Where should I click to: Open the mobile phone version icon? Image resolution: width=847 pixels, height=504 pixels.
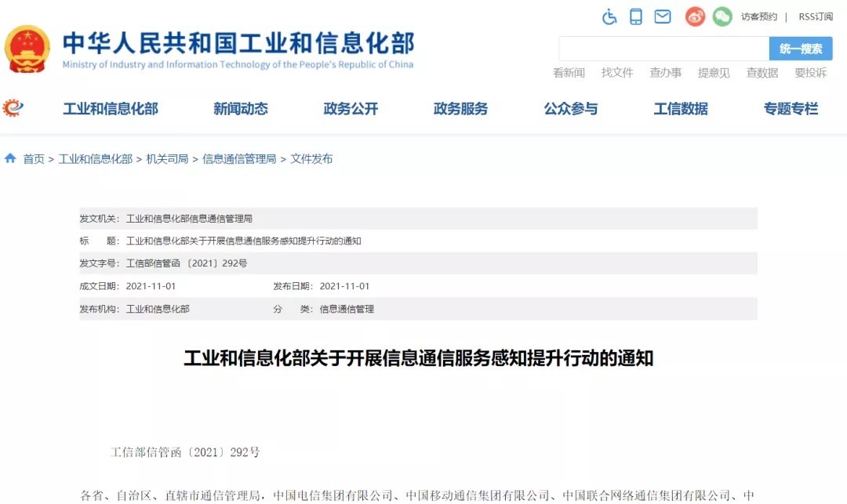tap(636, 16)
